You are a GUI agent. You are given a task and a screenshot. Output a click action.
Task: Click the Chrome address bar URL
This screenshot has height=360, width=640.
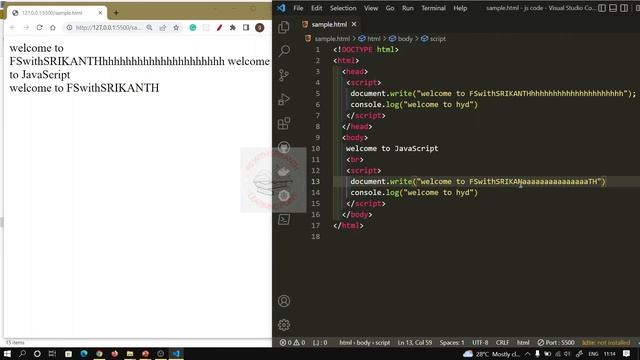coord(108,27)
